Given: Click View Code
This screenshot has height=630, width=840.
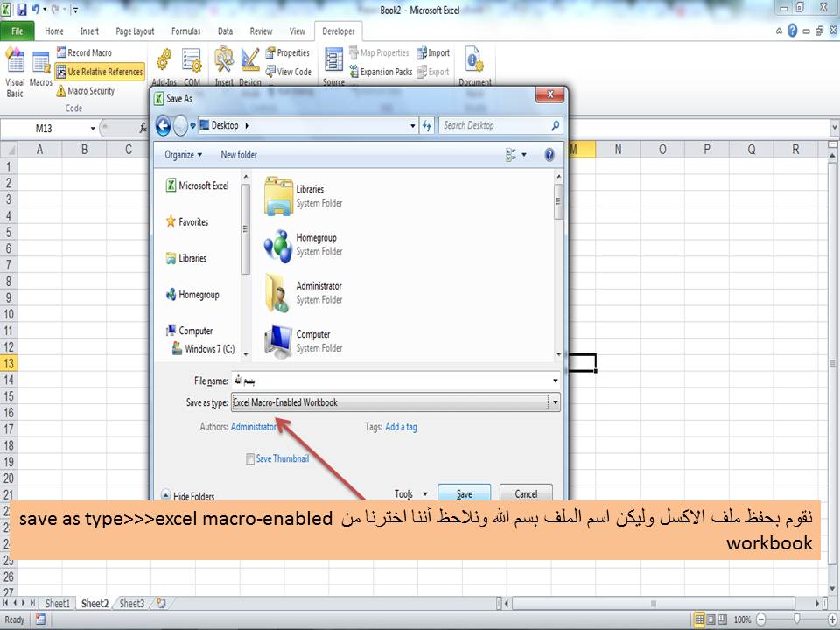Looking at the screenshot, I should [288, 71].
